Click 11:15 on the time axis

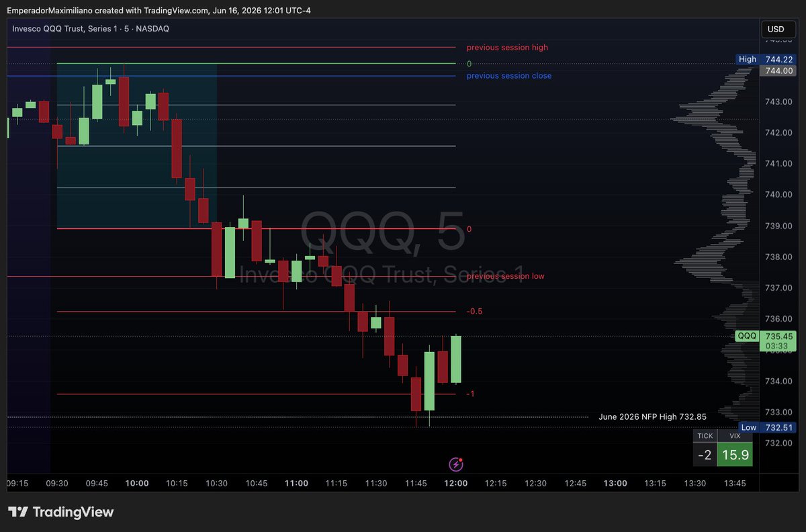(337, 484)
